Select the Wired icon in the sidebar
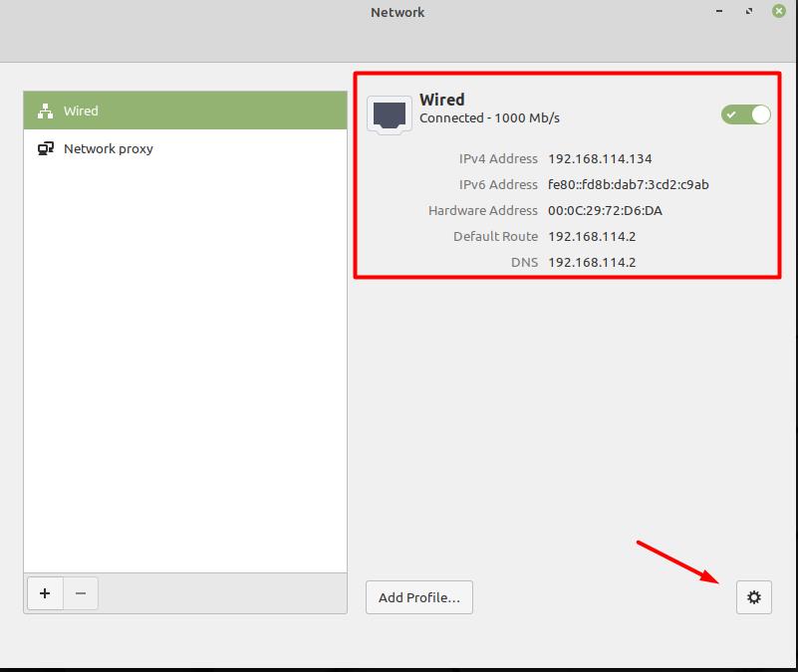798x672 pixels. (45, 111)
